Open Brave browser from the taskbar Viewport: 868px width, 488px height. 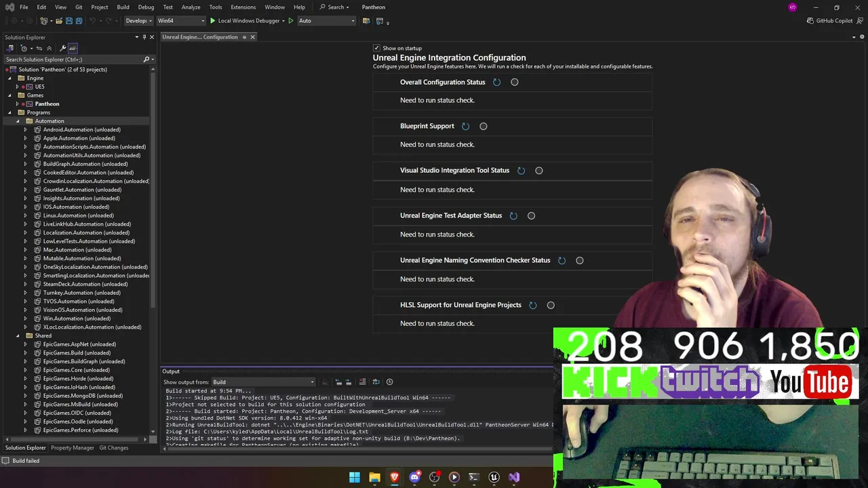point(395,477)
